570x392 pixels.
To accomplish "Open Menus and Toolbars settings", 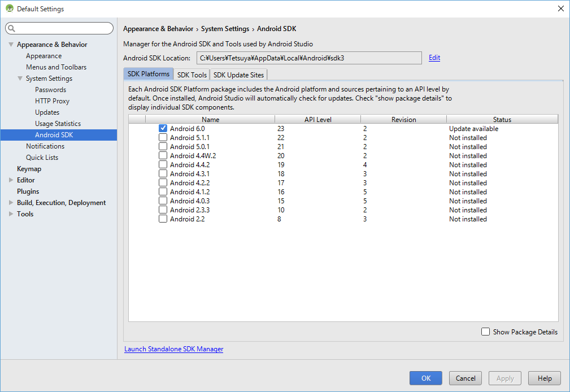I will (56, 67).
